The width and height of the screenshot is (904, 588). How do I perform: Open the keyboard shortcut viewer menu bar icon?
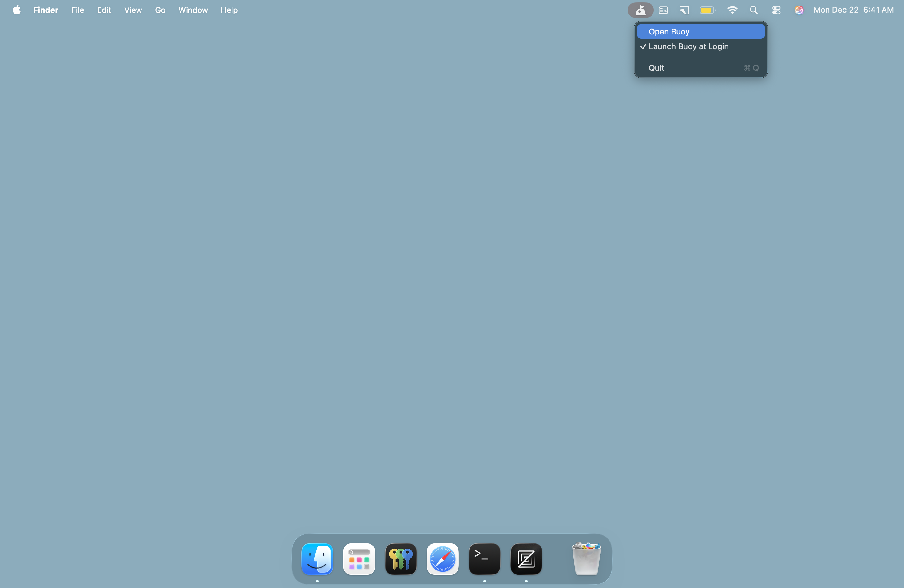point(663,10)
